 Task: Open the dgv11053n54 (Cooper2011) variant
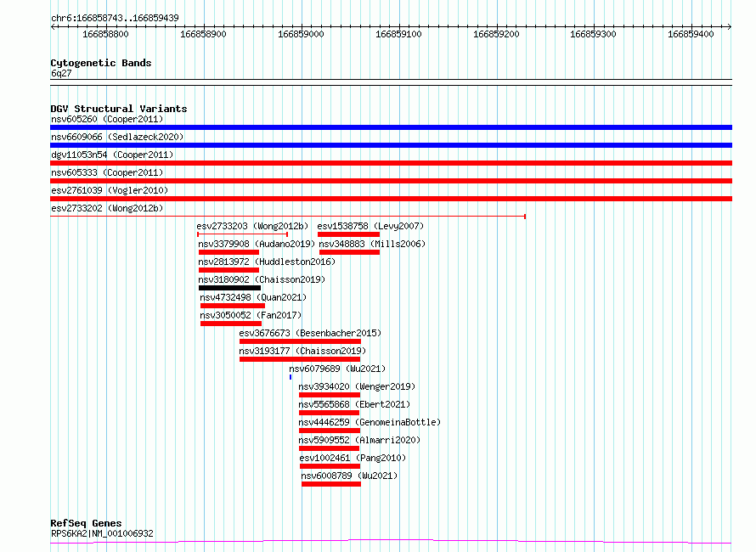tap(112, 155)
